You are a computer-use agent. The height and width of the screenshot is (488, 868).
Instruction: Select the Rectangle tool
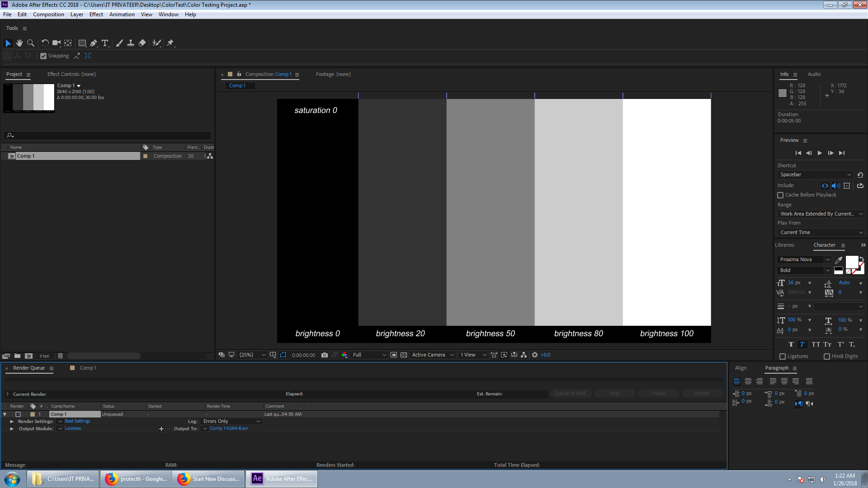[82, 42]
